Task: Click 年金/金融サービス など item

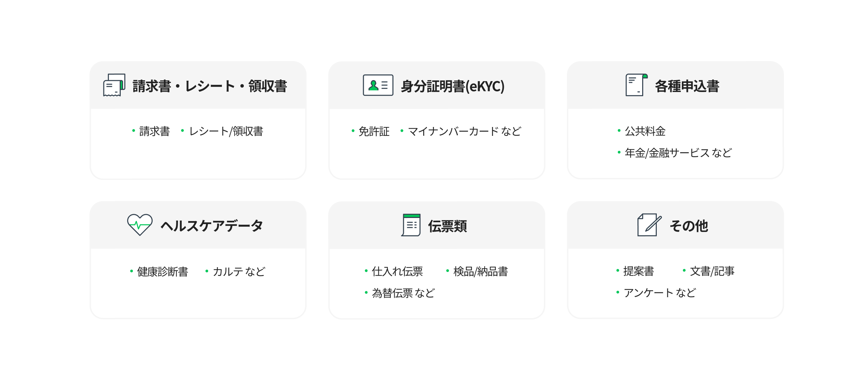Action: click(x=678, y=153)
